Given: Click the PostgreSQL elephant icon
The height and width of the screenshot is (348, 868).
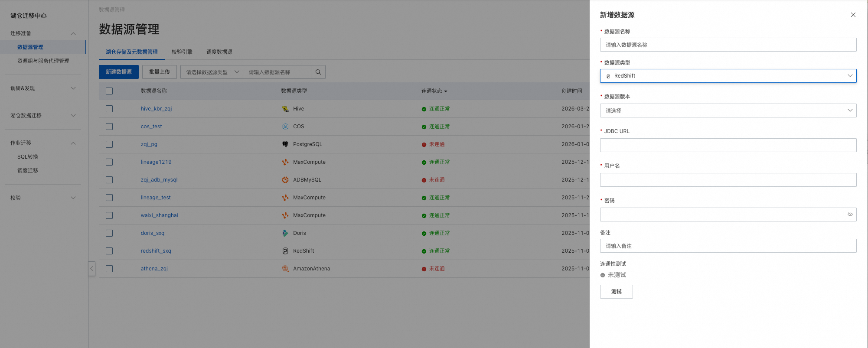Looking at the screenshot, I should point(285,144).
